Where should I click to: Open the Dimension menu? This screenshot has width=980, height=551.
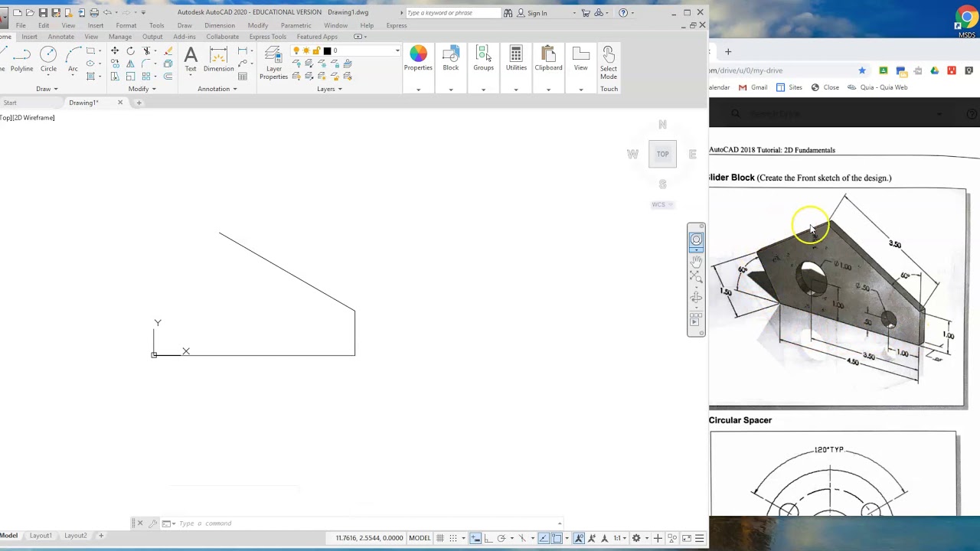point(220,25)
